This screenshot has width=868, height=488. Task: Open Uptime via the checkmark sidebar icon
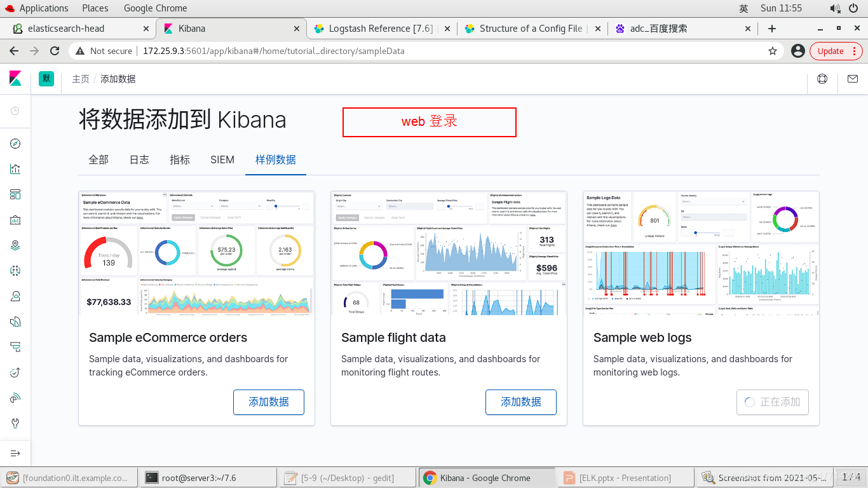[x=15, y=372]
